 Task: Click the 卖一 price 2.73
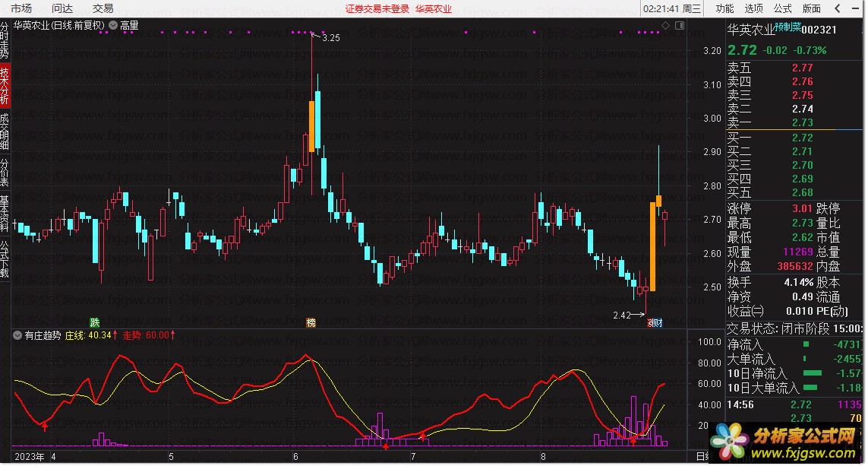802,122
